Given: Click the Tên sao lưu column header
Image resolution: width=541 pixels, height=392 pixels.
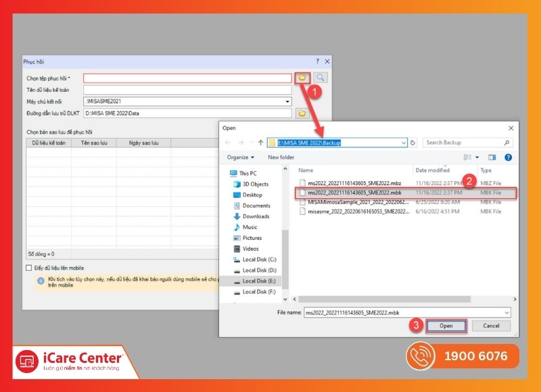Looking at the screenshot, I should (x=94, y=143).
